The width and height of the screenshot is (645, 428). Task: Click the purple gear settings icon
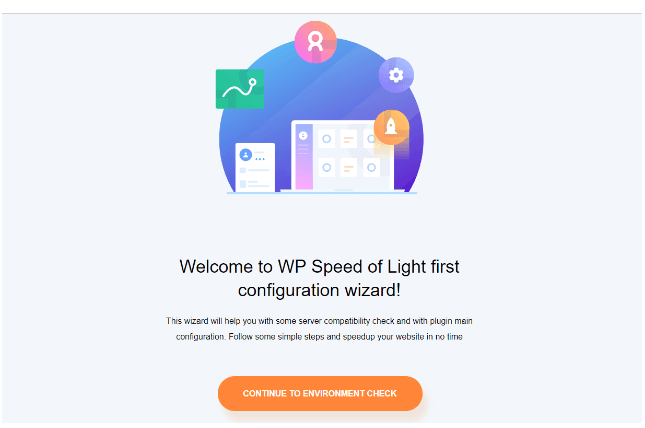click(396, 75)
